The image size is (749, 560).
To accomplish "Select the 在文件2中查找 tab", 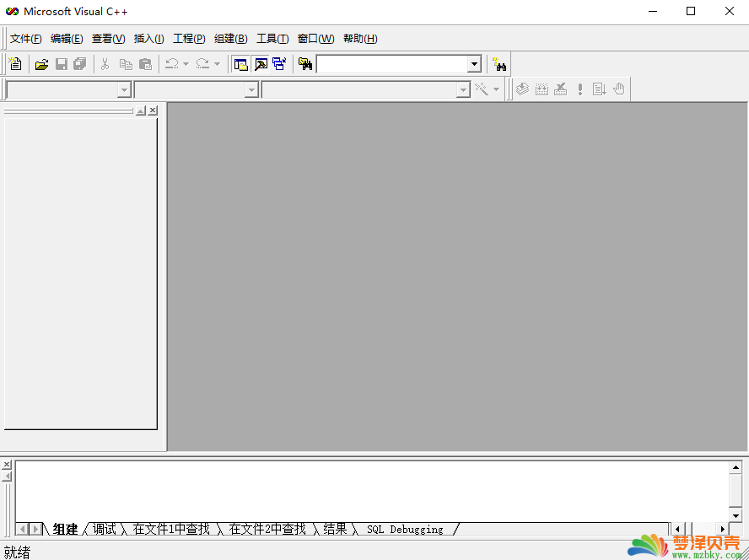I will pyautogui.click(x=267, y=529).
